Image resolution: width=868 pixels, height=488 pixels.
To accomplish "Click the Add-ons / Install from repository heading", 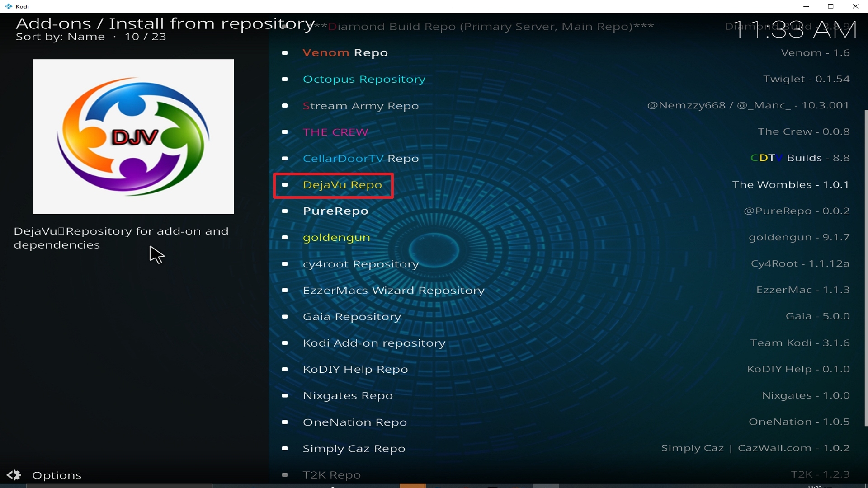I will pyautogui.click(x=165, y=23).
